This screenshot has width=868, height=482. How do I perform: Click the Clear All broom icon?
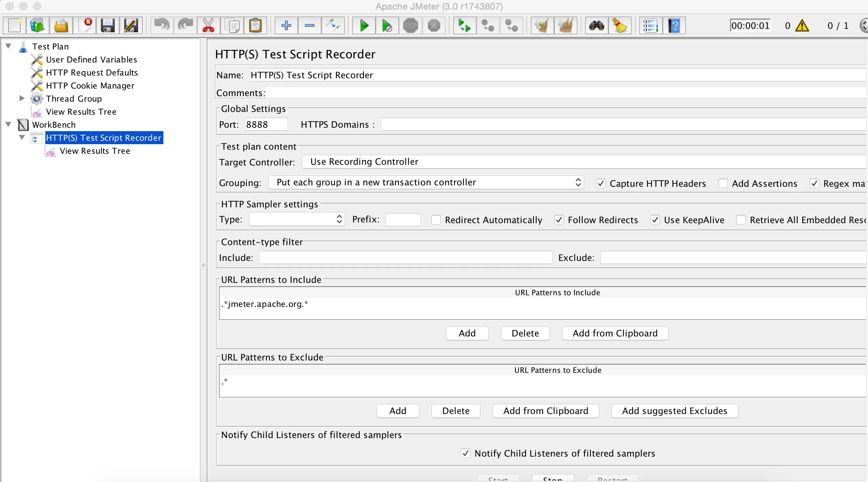click(x=566, y=26)
